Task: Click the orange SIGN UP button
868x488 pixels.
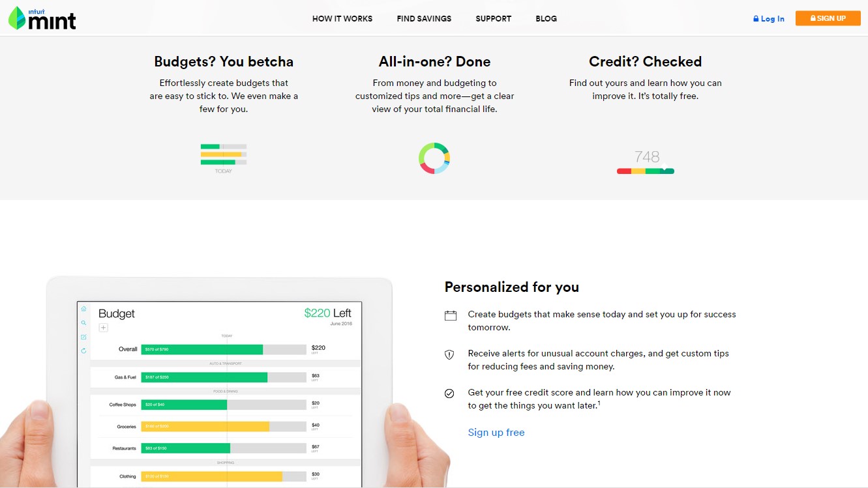Action: [x=828, y=18]
